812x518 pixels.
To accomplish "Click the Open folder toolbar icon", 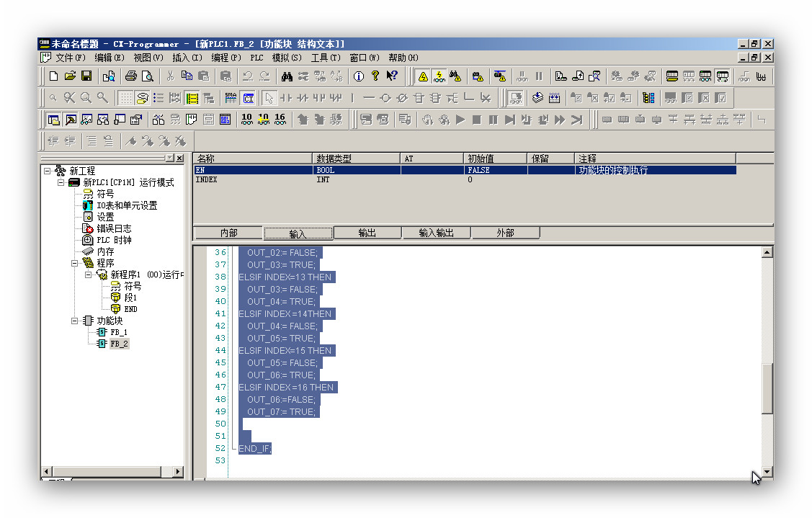I will tap(70, 76).
